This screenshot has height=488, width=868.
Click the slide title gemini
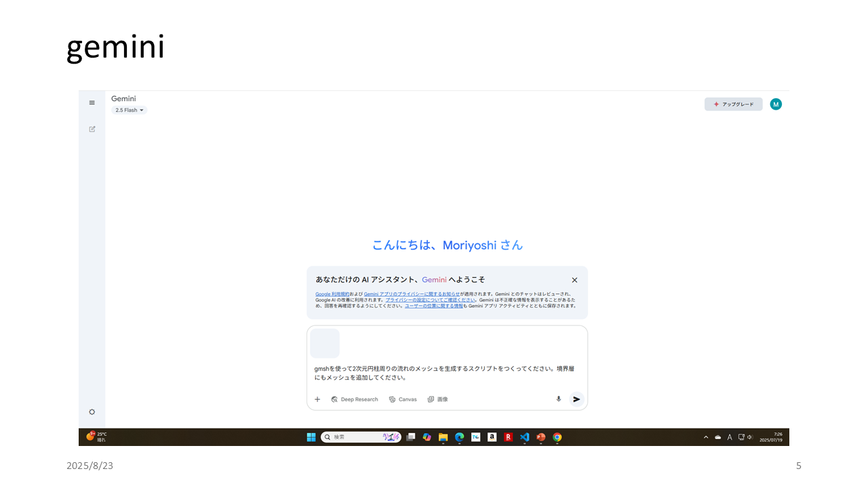pos(115,47)
